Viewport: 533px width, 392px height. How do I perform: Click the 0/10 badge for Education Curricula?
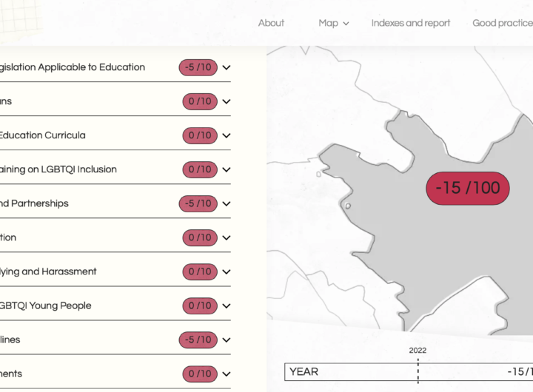pyautogui.click(x=200, y=135)
